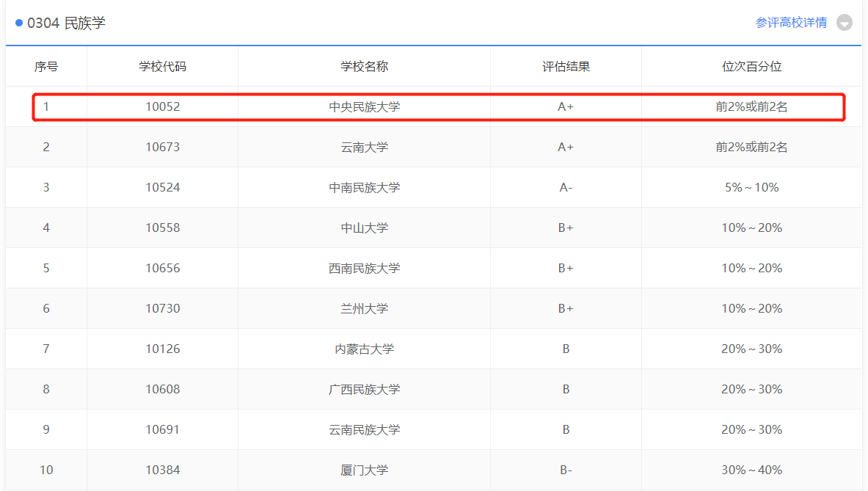Click the 评估结果 column header
The image size is (868, 491).
click(x=566, y=65)
